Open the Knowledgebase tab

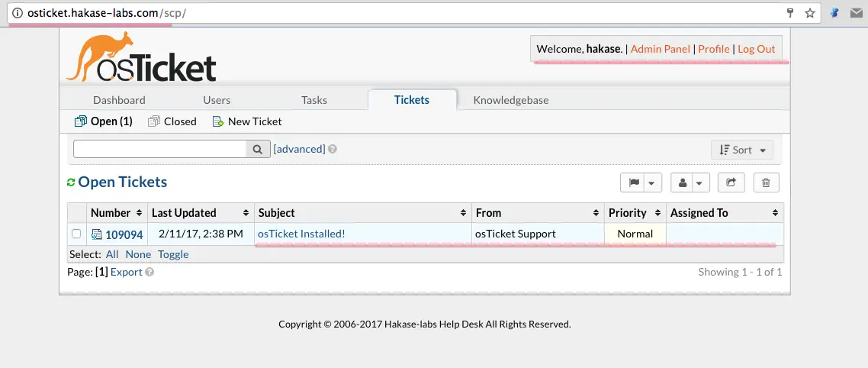(511, 100)
